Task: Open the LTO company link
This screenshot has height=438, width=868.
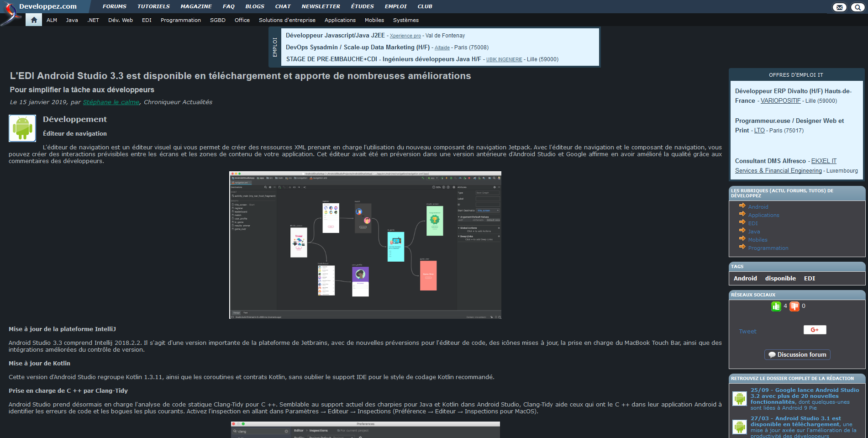Action: point(759,130)
